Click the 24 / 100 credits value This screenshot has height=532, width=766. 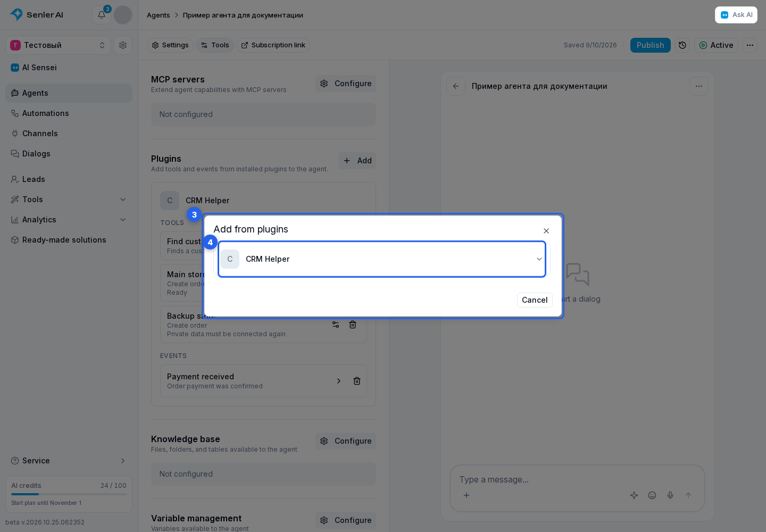coord(113,486)
